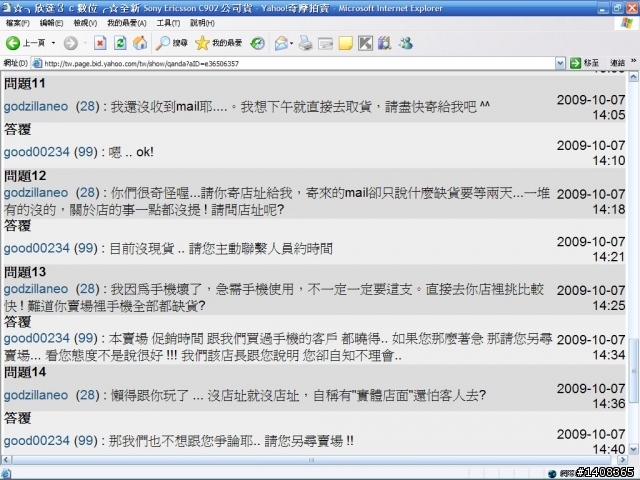Open History clock toolbar icon
640x480 pixels.
point(258,43)
